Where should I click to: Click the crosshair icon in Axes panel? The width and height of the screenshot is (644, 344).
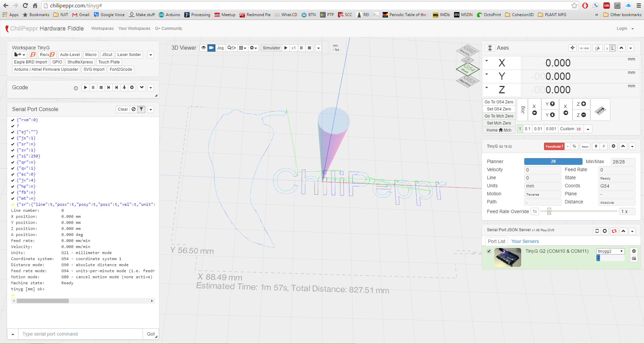[573, 48]
